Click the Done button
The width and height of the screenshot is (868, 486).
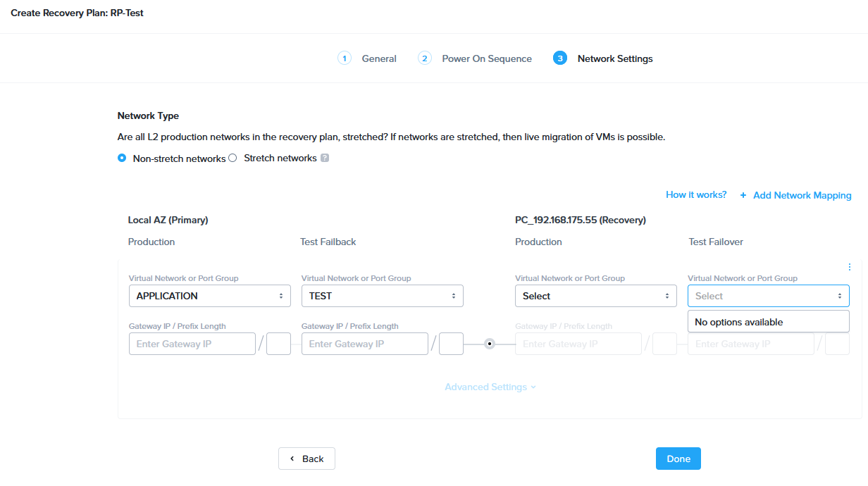coord(678,459)
